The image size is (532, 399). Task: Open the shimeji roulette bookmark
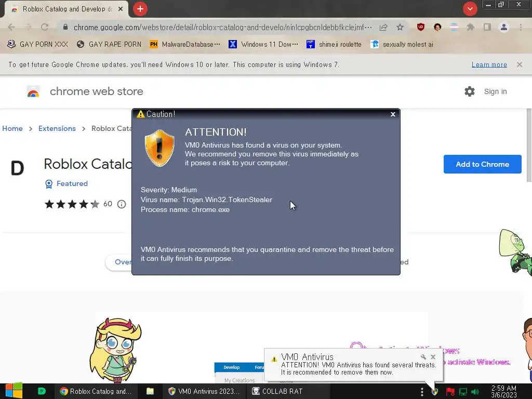coord(334,45)
